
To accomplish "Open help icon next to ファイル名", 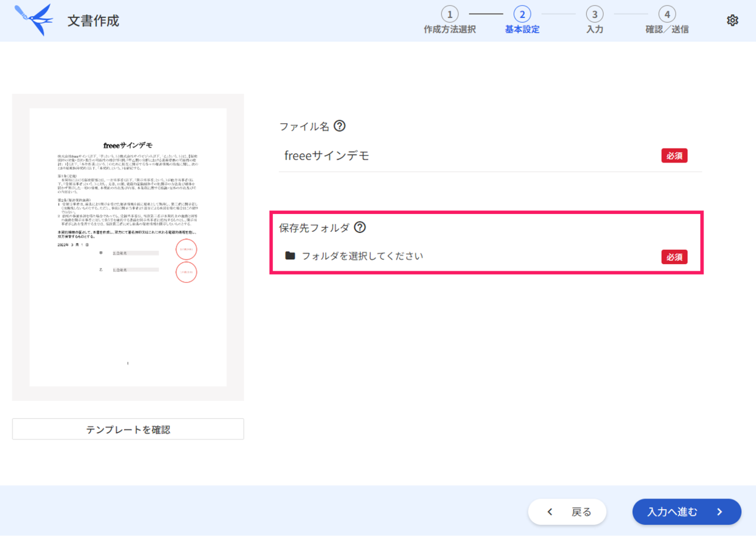I will point(340,126).
